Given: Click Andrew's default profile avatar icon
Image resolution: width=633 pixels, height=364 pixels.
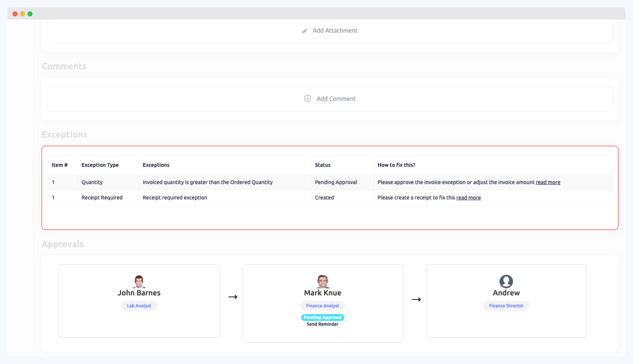Looking at the screenshot, I should click(x=506, y=281).
